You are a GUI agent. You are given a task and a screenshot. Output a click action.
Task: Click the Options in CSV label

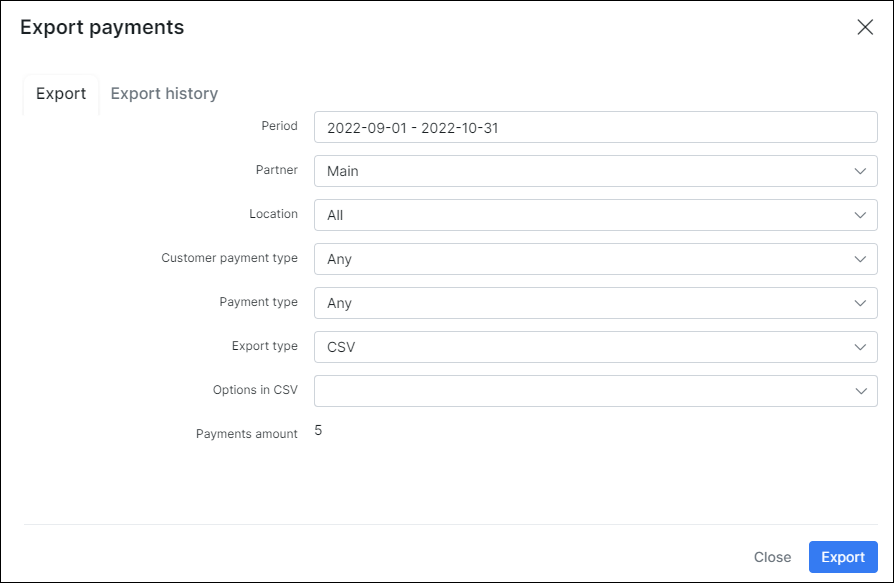point(255,390)
